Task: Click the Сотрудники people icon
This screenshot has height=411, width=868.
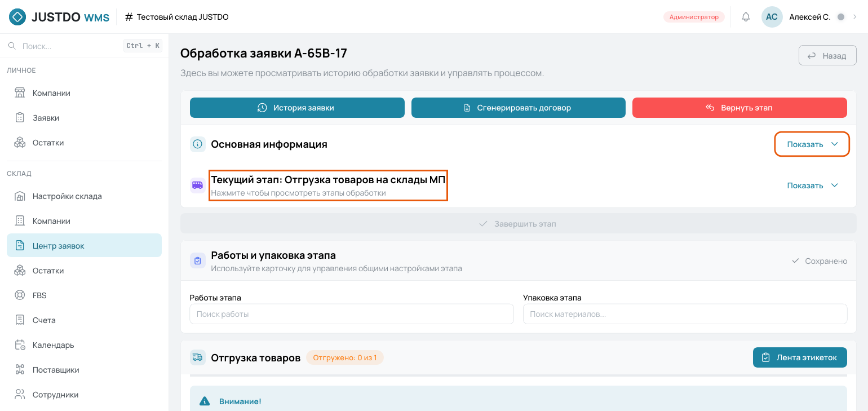Action: tap(20, 395)
